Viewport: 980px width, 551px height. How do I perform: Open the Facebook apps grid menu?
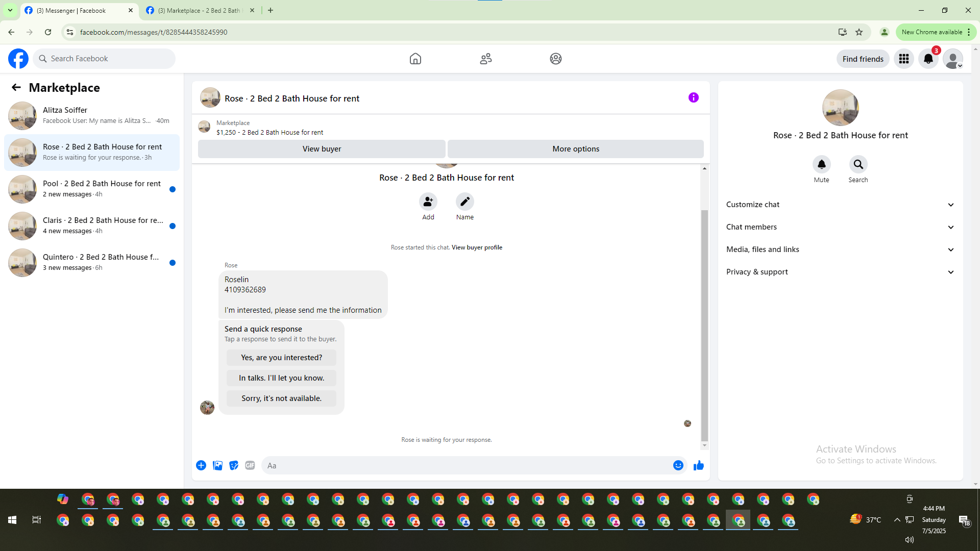903,59
